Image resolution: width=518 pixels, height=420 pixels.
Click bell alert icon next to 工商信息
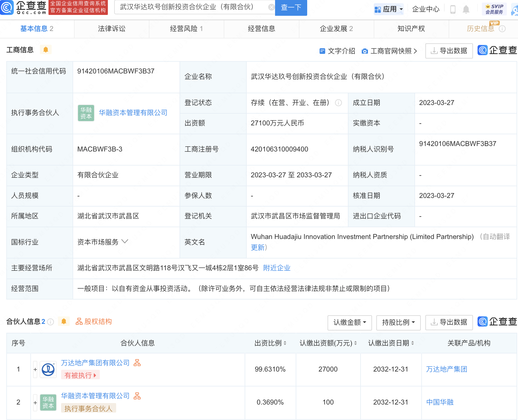click(46, 50)
